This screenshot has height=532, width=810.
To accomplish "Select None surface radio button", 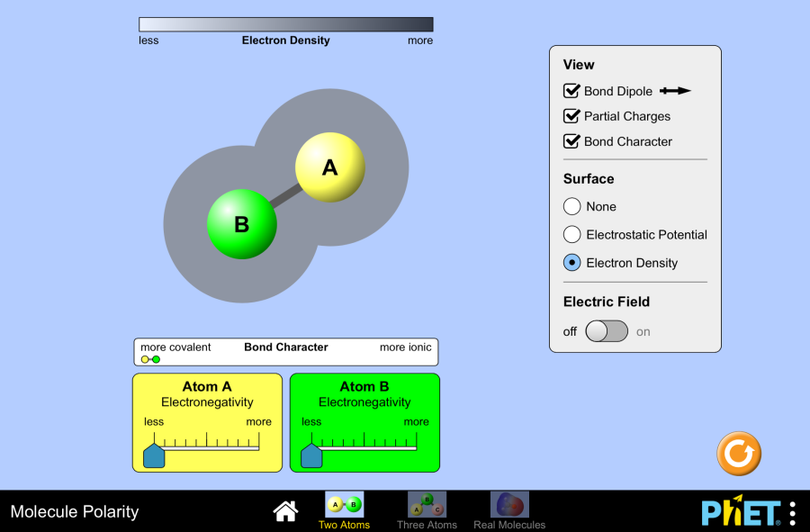I will pyautogui.click(x=572, y=206).
